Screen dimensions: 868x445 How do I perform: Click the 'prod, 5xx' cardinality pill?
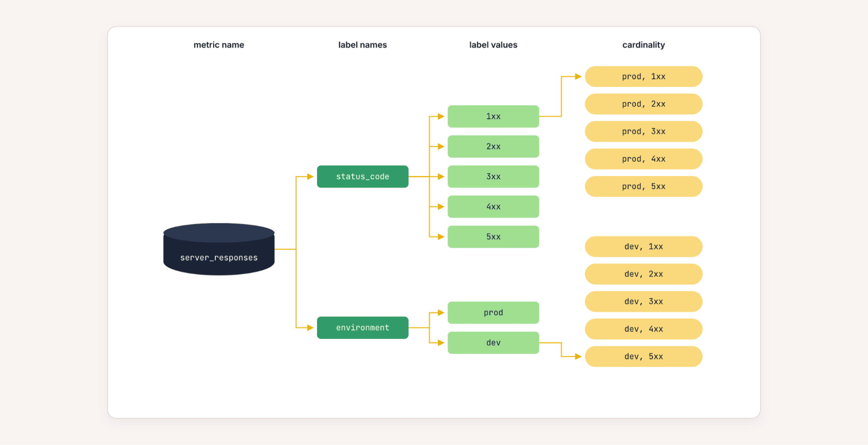(644, 186)
